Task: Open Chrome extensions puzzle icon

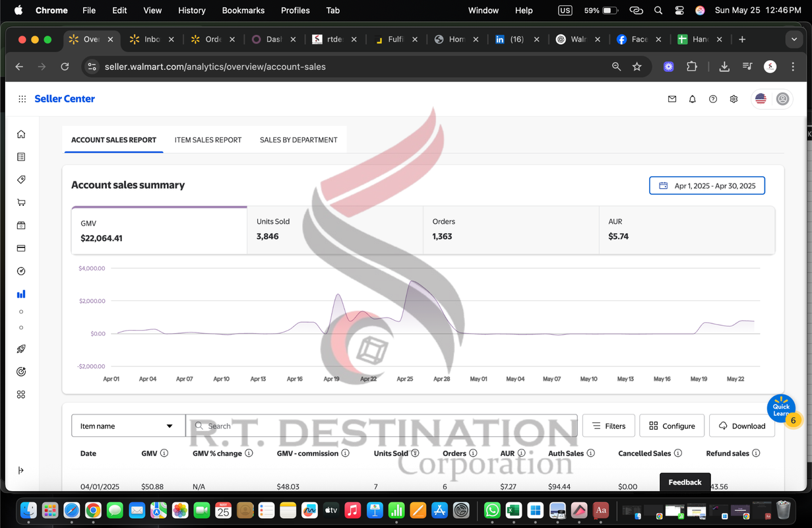Action: pyautogui.click(x=691, y=67)
